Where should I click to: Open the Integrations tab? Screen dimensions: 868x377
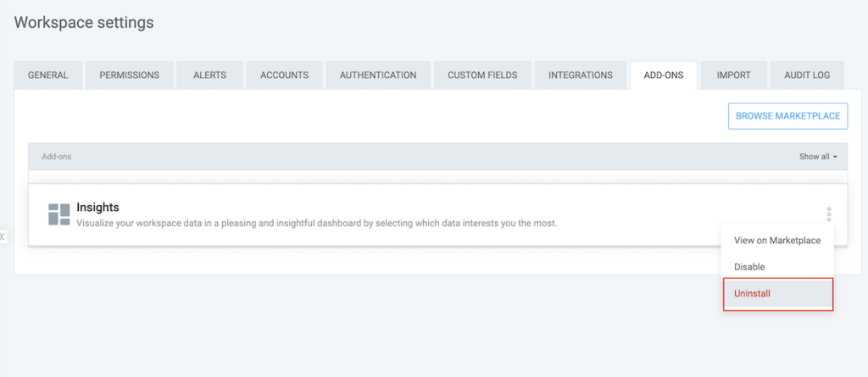[580, 75]
